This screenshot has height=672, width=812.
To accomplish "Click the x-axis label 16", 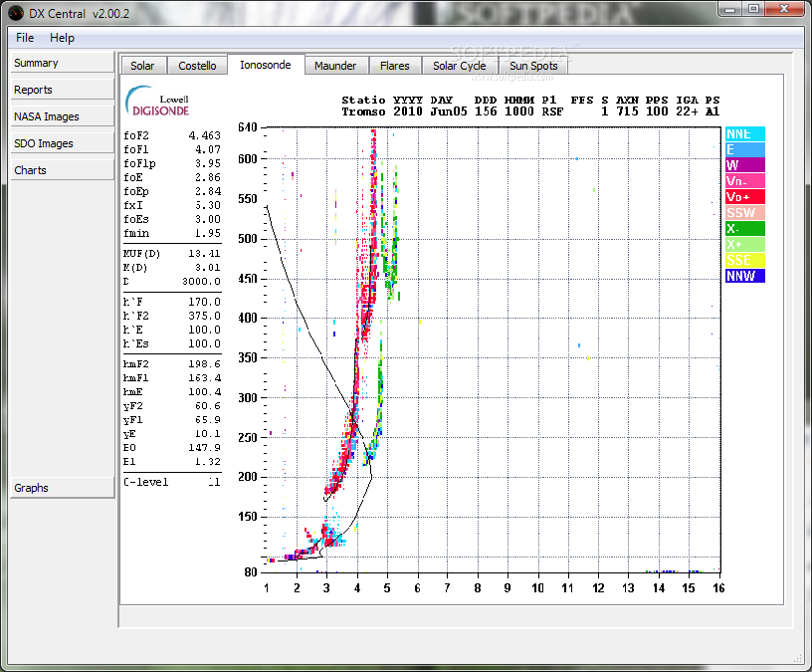I will tap(718, 588).
